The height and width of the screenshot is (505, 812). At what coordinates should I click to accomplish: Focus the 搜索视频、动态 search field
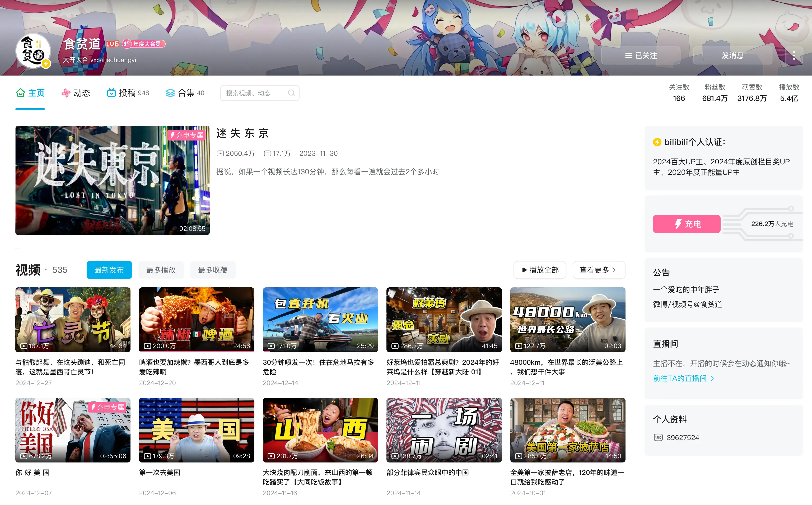260,93
